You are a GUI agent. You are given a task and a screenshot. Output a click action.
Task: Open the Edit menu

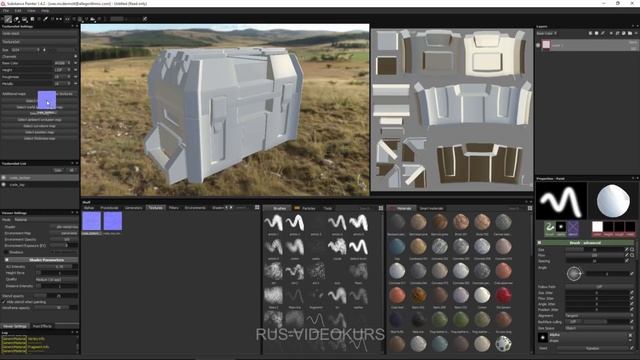[x=18, y=11]
